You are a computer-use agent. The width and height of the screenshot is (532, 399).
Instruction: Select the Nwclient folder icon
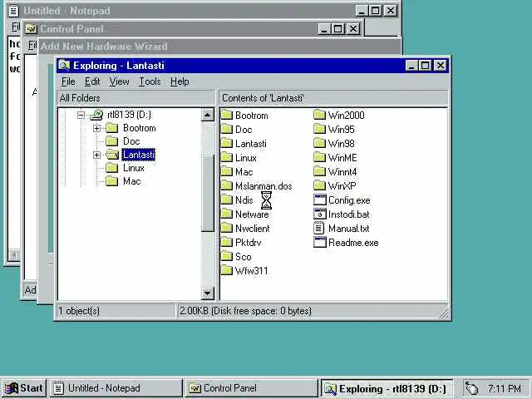[227, 229]
